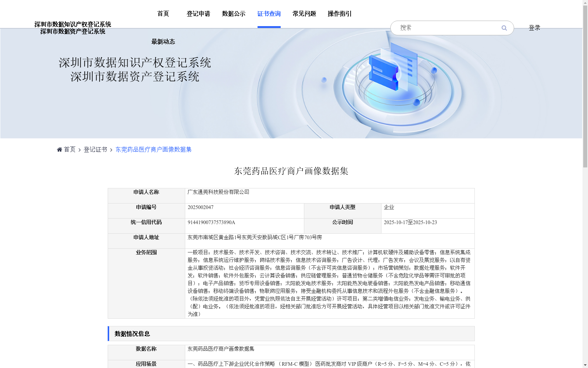The height and width of the screenshot is (368, 588).
Task: Click scrollbar up arrow
Action: (585, 3)
